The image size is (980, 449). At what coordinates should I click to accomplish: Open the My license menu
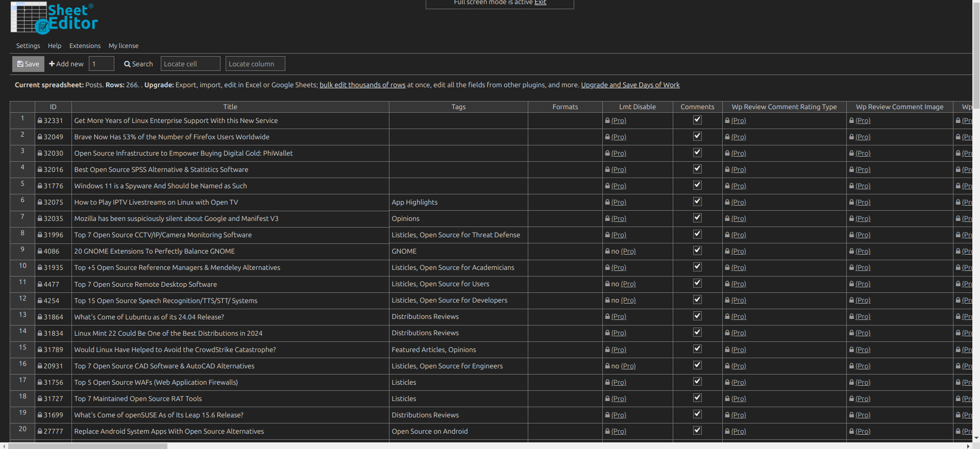(124, 46)
